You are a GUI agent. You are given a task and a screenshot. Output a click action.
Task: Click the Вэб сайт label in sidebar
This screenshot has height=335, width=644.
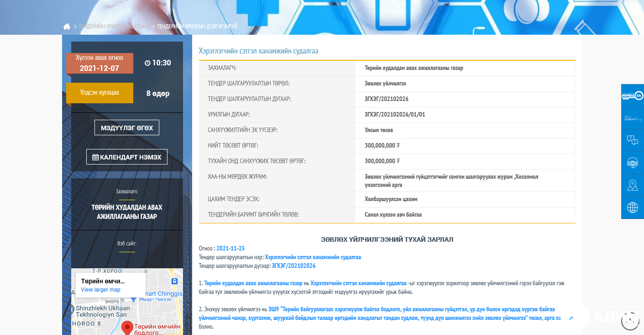[127, 244]
